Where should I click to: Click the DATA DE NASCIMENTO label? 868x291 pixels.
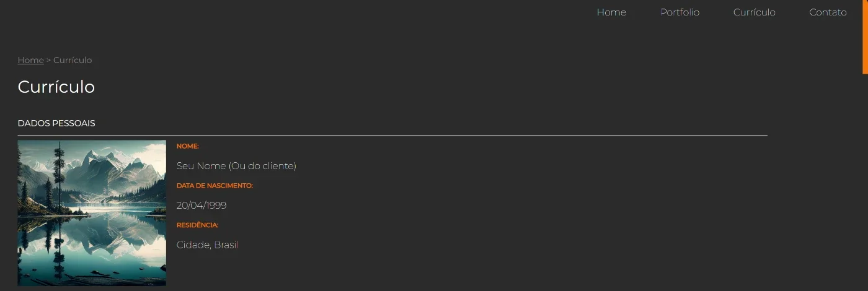pos(215,186)
